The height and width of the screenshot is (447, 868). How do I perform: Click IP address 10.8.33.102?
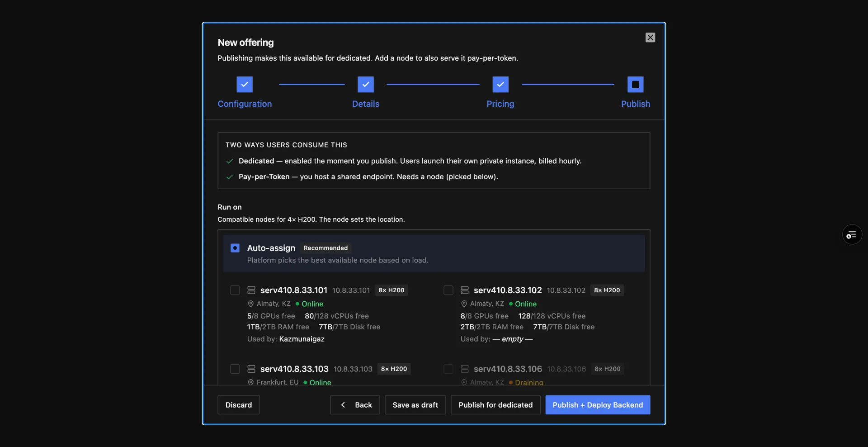pos(566,290)
